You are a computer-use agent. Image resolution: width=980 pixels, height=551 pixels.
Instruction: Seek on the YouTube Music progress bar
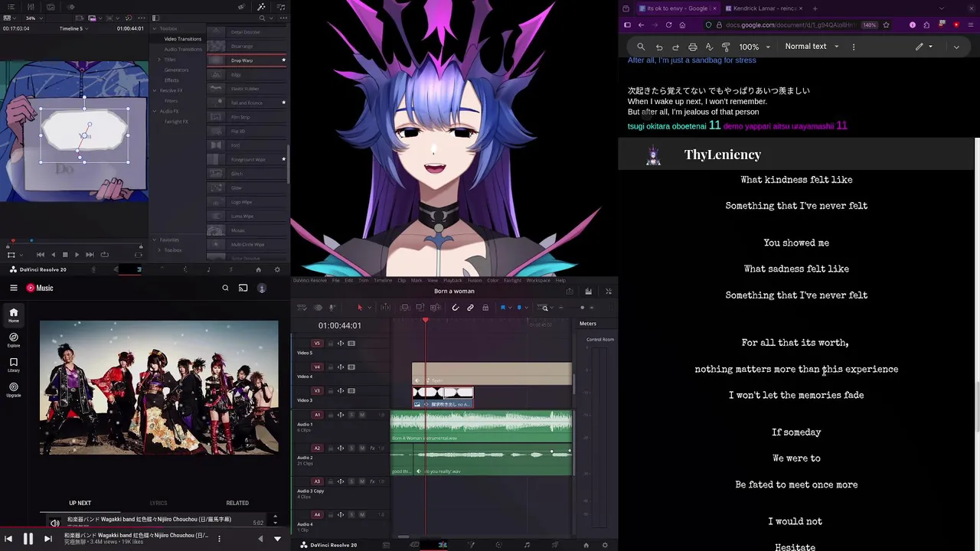pos(145,528)
